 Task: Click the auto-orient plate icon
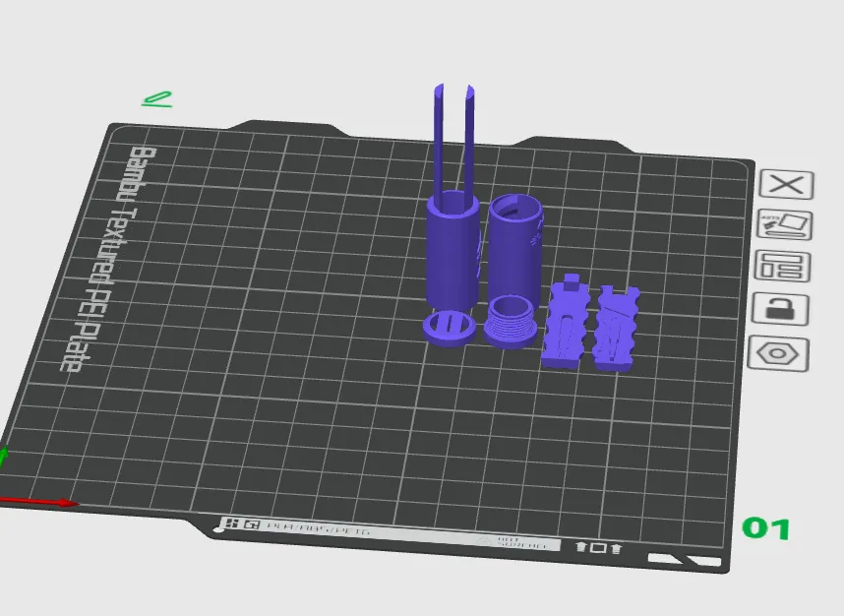coord(786,225)
